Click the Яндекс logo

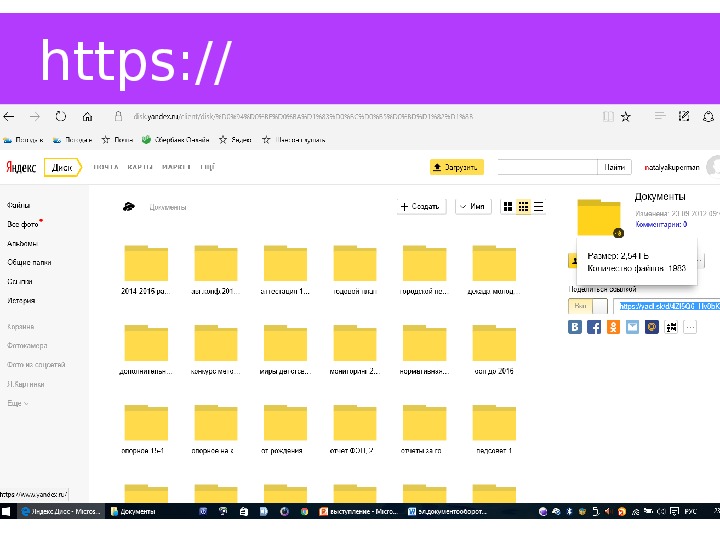pyautogui.click(x=21, y=167)
